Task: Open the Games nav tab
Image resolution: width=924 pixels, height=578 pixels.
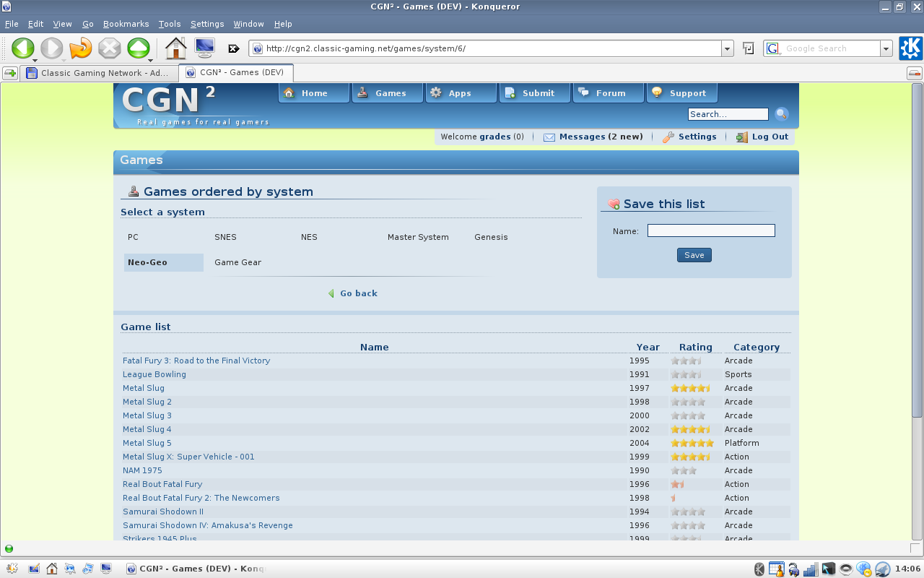Action: [388, 93]
